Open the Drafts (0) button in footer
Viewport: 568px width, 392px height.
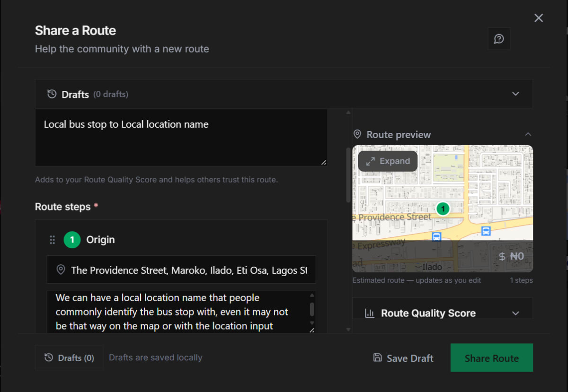pos(69,358)
